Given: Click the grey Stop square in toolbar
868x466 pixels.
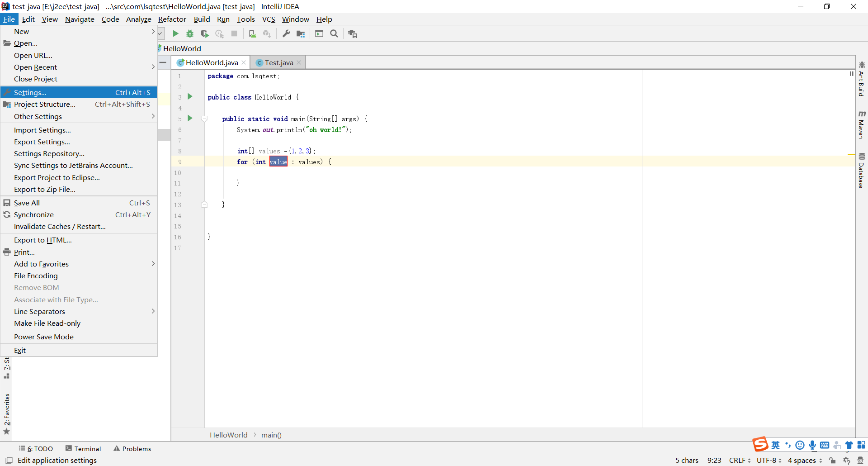Looking at the screenshot, I should pos(234,34).
